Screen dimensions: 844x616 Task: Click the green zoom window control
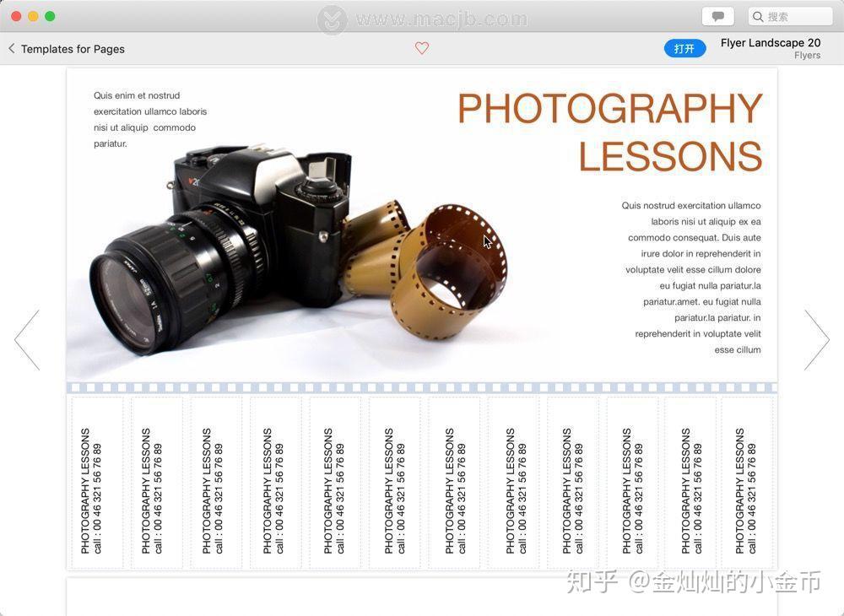(49, 16)
